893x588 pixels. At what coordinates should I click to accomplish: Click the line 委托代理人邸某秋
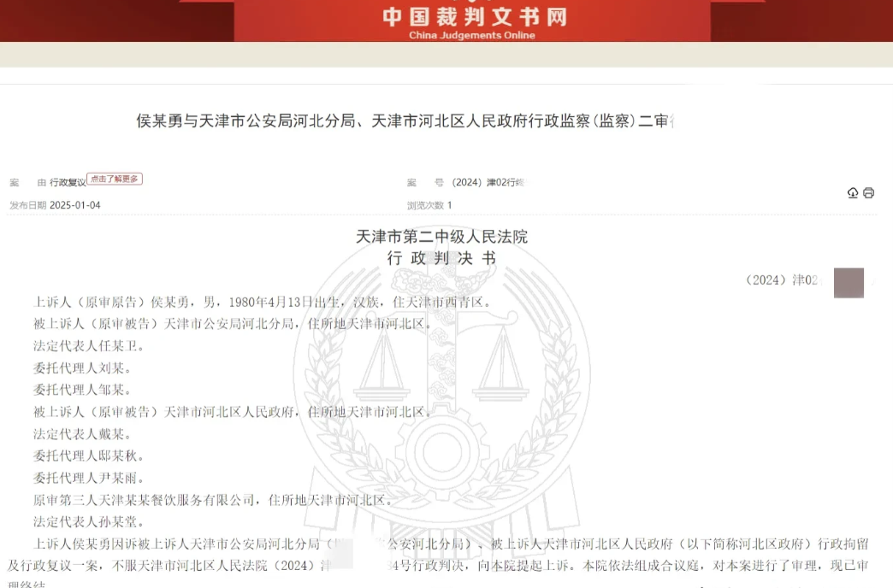pos(89,456)
